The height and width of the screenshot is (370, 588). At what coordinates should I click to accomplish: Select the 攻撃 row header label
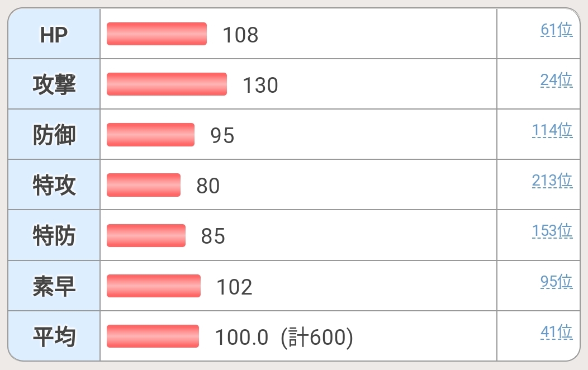click(x=54, y=84)
